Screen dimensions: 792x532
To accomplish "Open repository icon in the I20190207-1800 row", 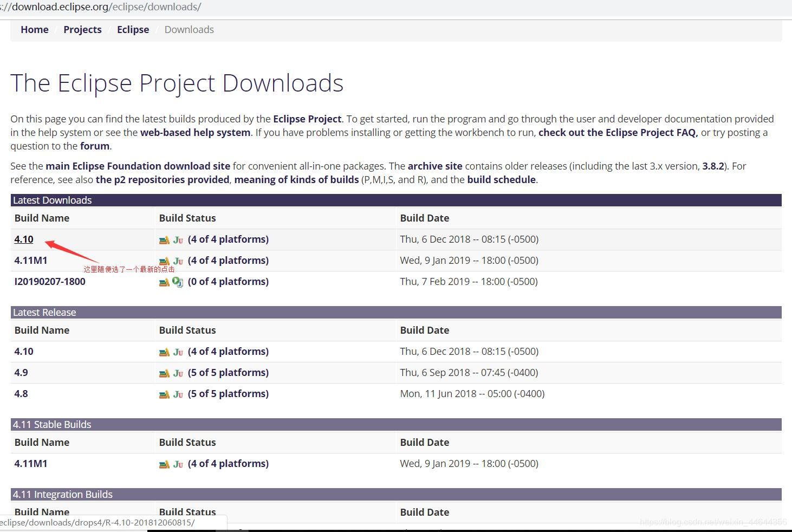I will (x=164, y=282).
